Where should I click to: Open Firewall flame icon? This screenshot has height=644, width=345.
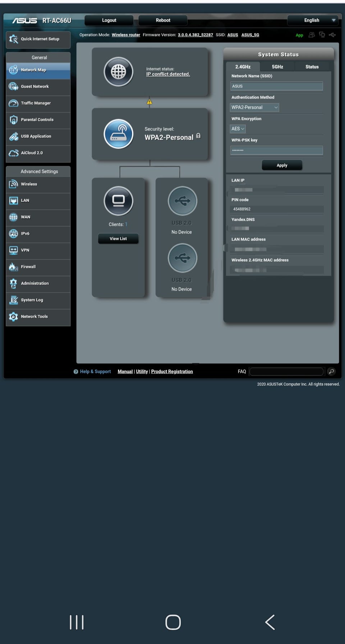[14, 267]
